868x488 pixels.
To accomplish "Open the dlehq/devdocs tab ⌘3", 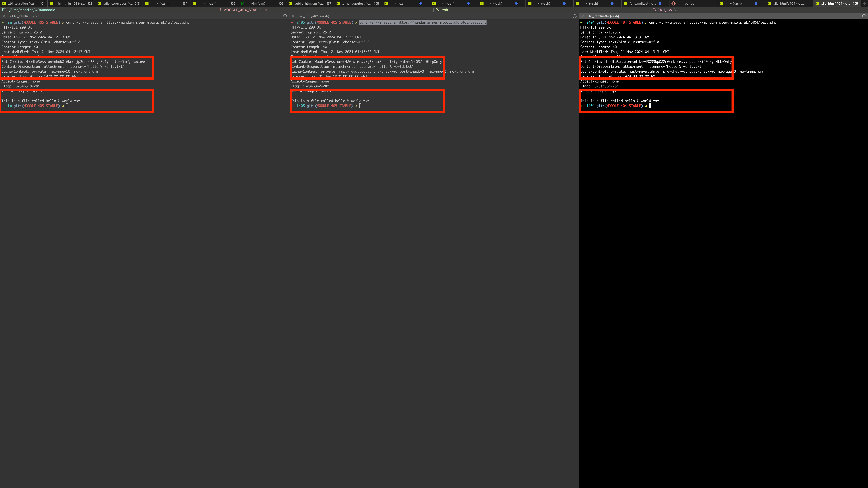I will [x=119, y=3].
